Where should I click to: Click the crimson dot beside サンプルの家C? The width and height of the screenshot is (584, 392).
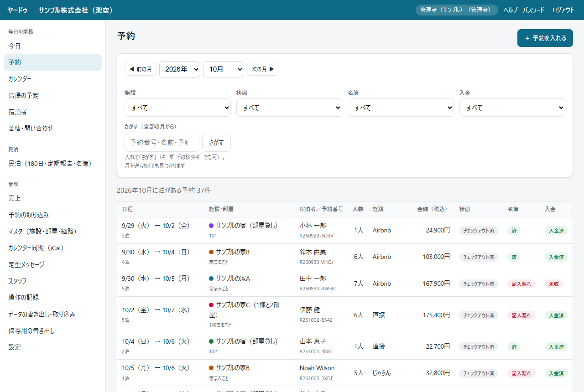click(211, 305)
